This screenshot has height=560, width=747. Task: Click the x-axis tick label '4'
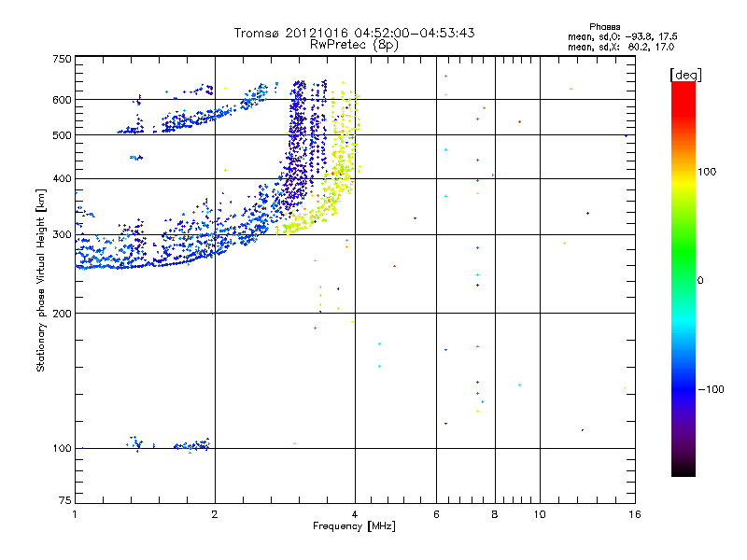pos(355,514)
